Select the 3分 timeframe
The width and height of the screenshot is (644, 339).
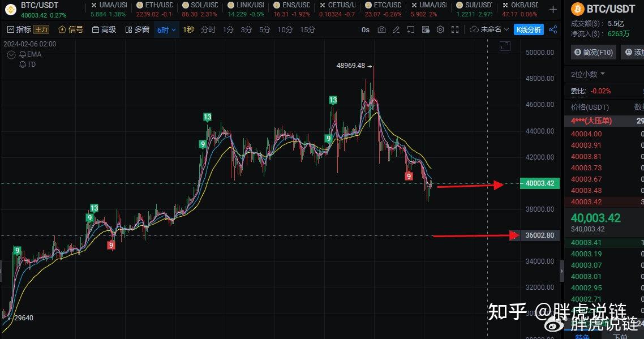[x=246, y=29]
